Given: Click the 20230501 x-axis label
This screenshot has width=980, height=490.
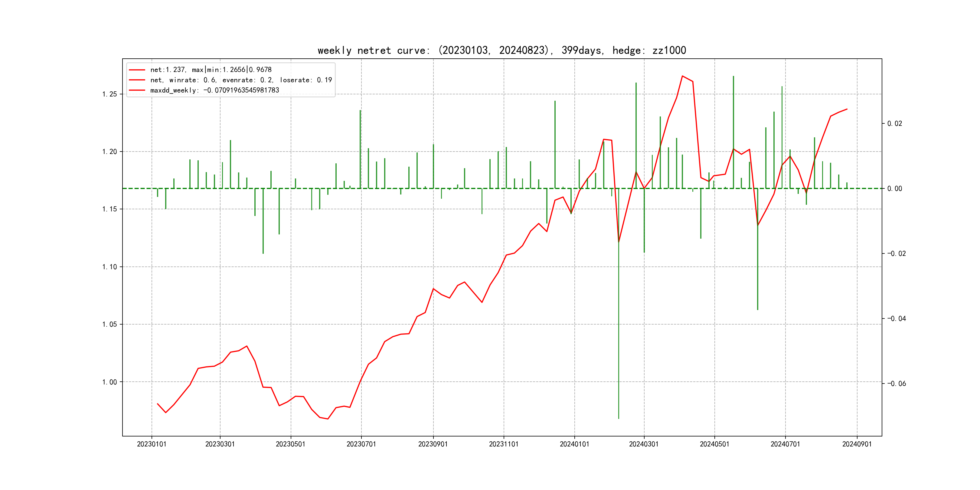Looking at the screenshot, I should click(290, 444).
